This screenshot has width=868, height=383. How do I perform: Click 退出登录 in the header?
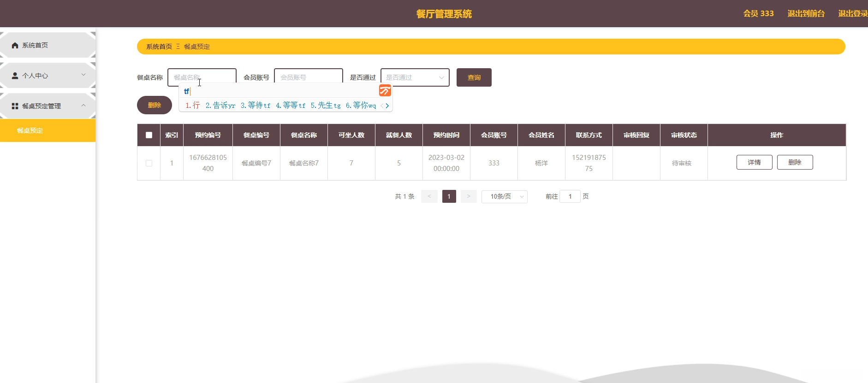(x=853, y=13)
